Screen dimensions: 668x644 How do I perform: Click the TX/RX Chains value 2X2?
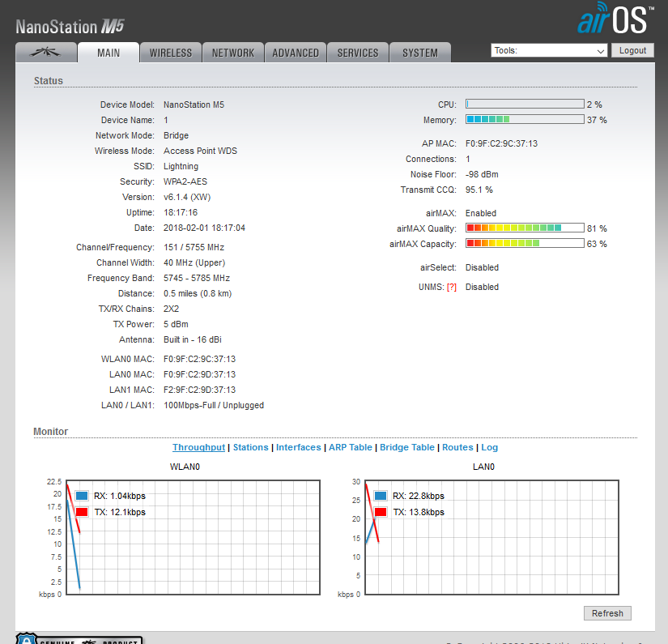pos(172,309)
